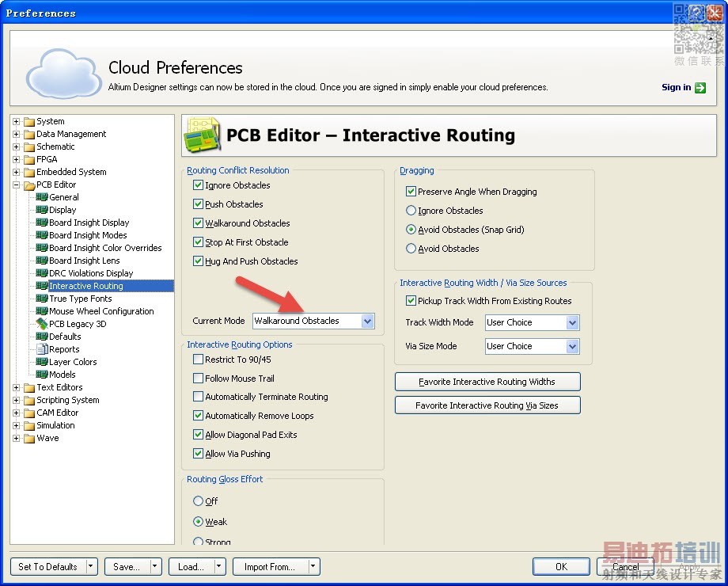Toggle the Push Obstacles checkbox

click(199, 204)
